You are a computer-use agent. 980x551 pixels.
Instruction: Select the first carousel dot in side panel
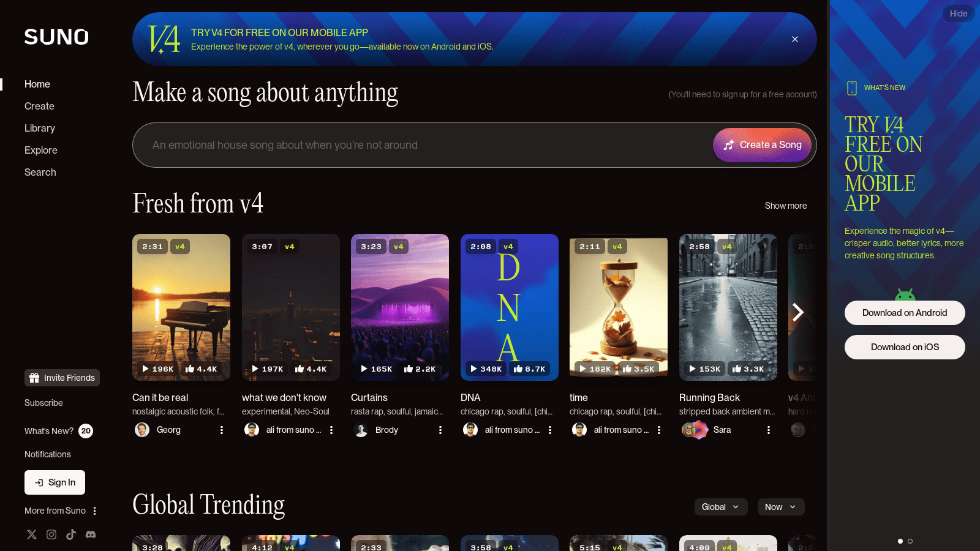tap(900, 541)
